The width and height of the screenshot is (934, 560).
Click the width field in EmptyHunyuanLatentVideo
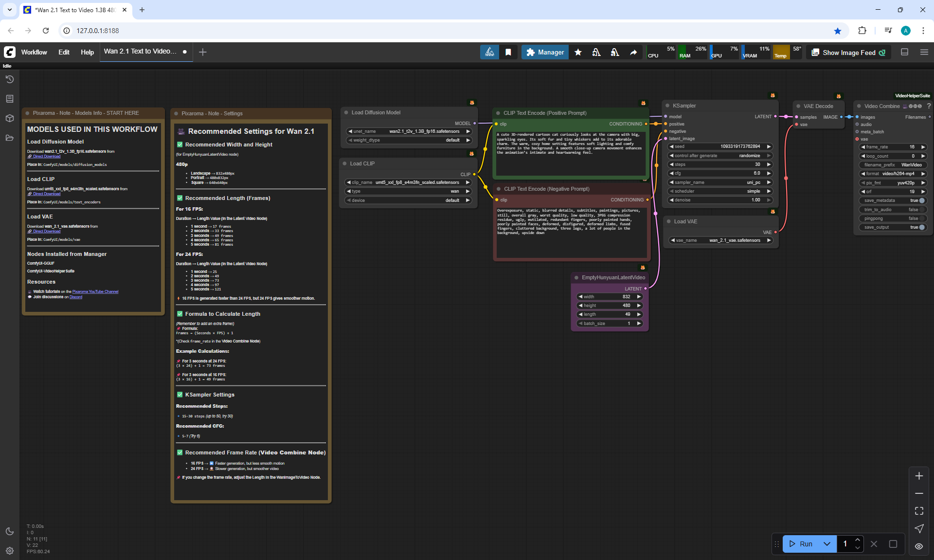coord(610,297)
